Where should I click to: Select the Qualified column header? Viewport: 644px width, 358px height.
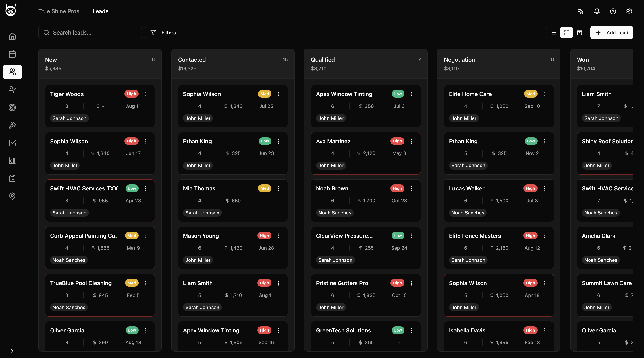click(366, 64)
